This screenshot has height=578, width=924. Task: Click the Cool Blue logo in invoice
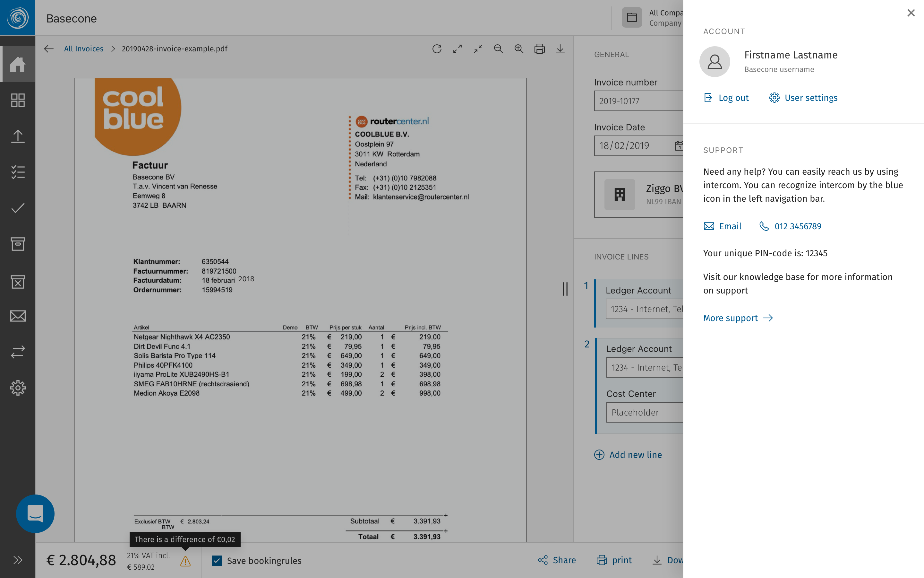coord(137,117)
